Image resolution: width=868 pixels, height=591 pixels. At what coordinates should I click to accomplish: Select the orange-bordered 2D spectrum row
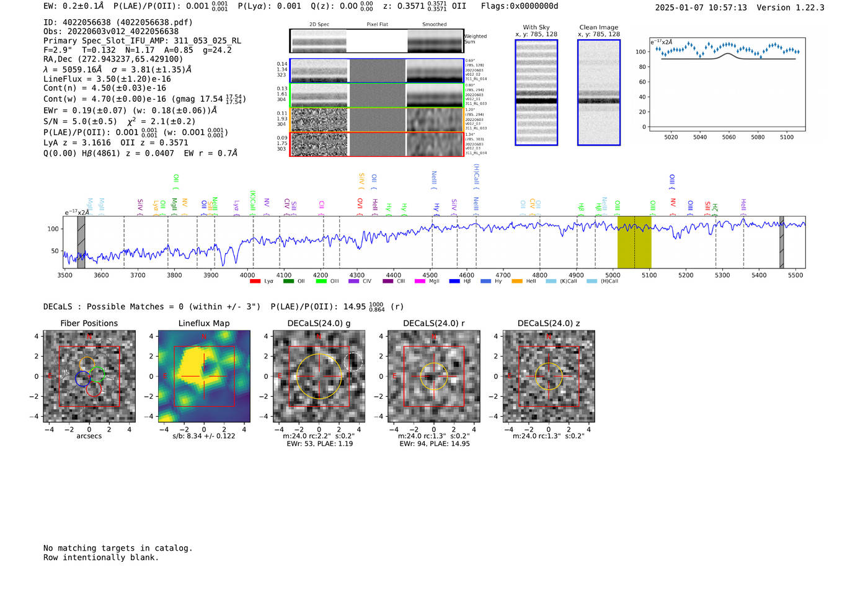[377, 120]
